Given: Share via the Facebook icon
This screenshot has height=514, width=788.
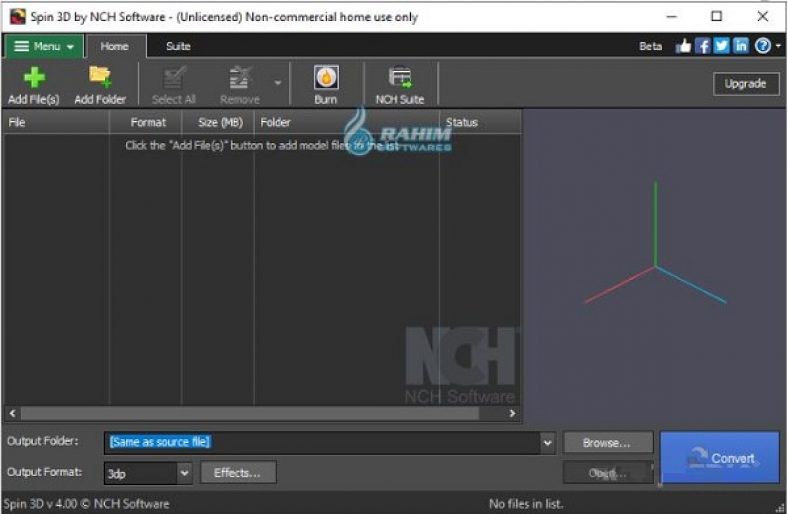Looking at the screenshot, I should click(x=702, y=46).
